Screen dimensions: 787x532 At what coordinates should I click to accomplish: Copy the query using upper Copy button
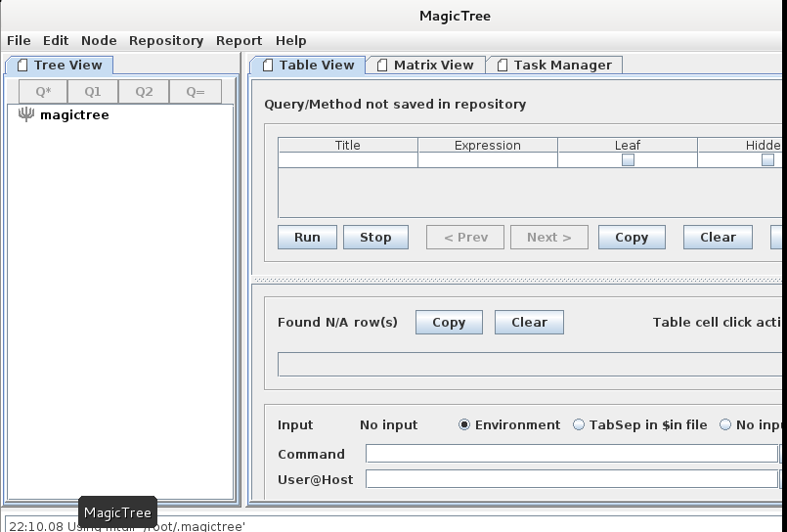pos(632,238)
